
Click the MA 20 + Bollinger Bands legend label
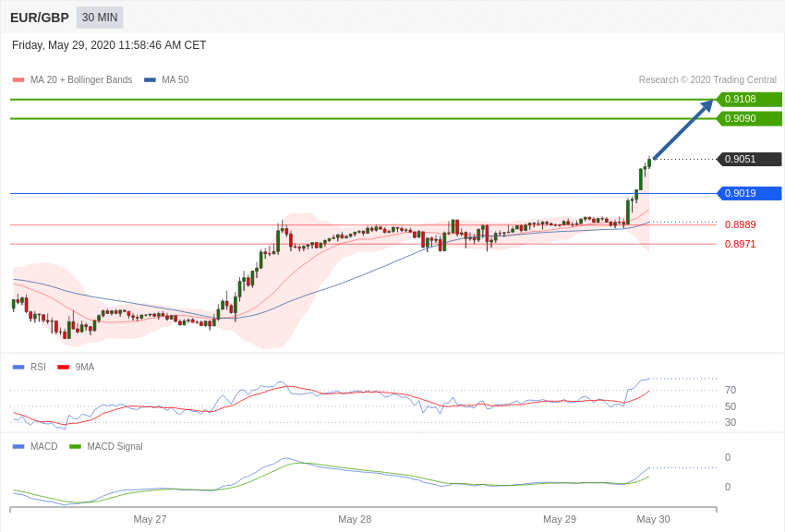point(81,79)
